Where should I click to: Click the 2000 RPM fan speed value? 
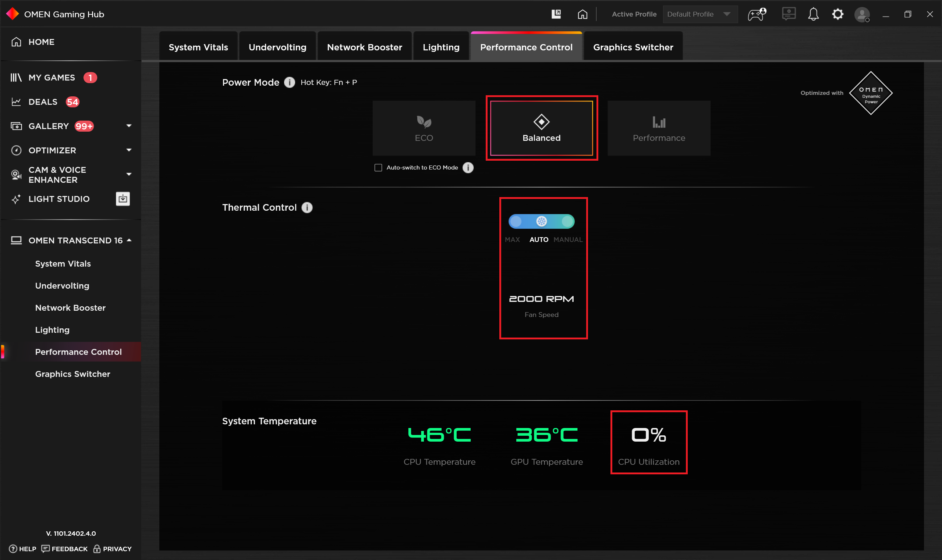coord(541,299)
